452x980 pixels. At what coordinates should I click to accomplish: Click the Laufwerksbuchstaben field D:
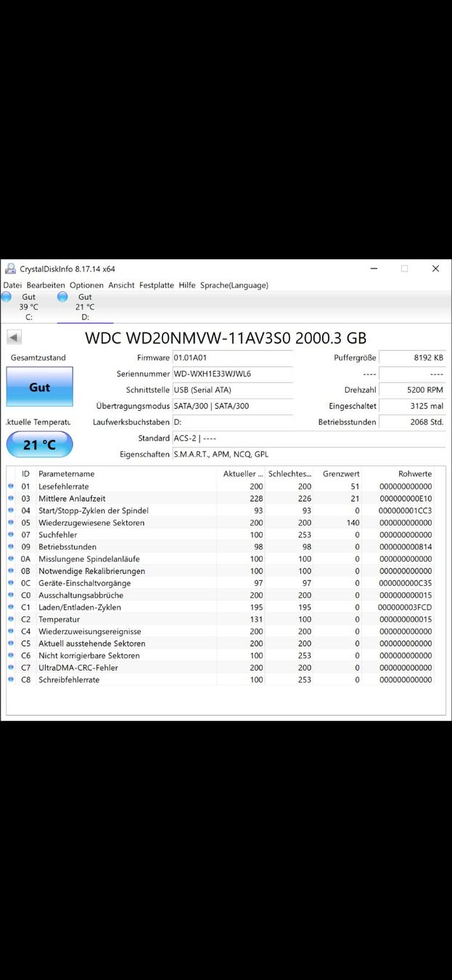point(232,422)
